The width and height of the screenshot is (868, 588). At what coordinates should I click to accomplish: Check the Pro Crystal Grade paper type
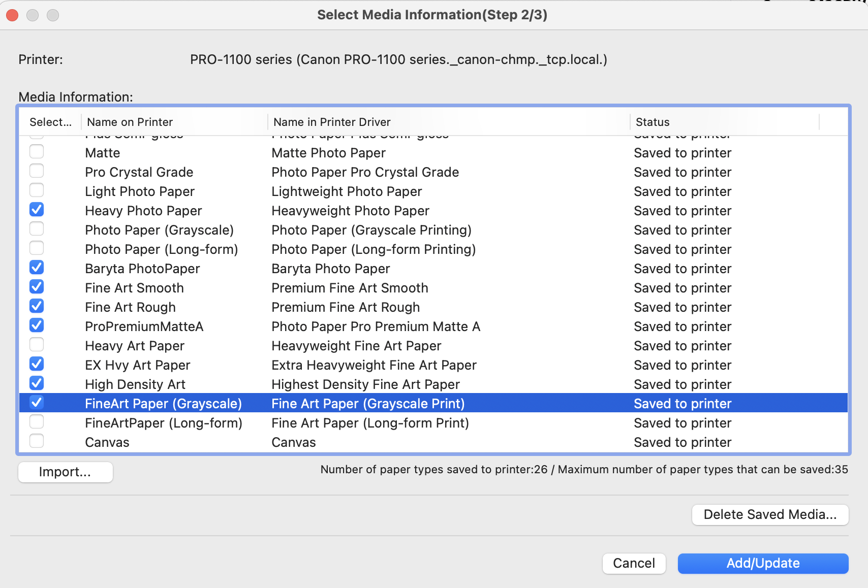click(x=36, y=171)
